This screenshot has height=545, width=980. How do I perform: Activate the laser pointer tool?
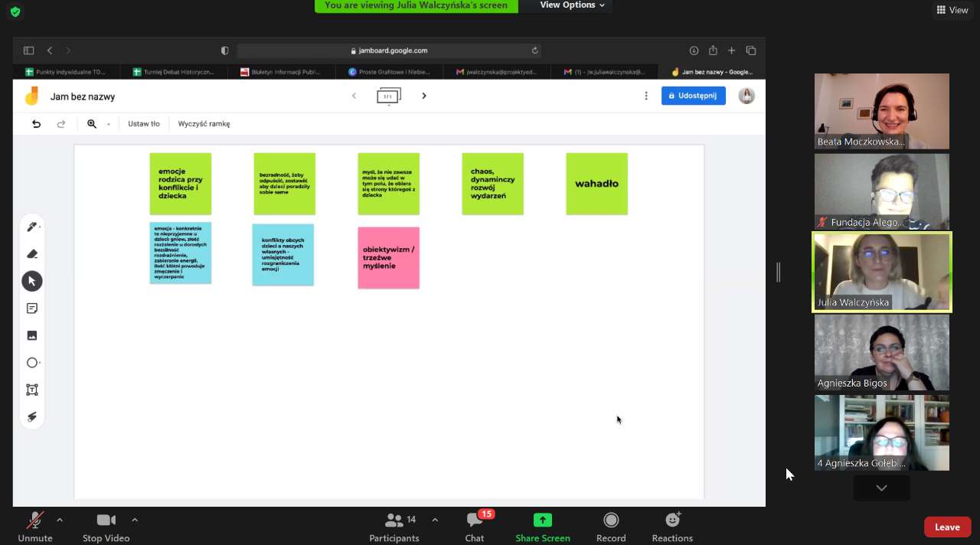tap(32, 417)
